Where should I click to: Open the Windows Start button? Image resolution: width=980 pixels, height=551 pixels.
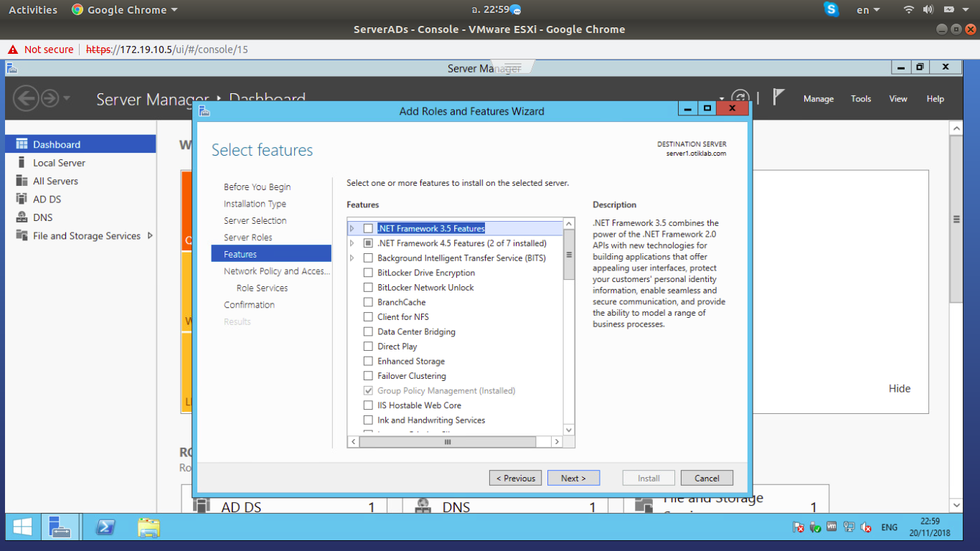point(22,527)
